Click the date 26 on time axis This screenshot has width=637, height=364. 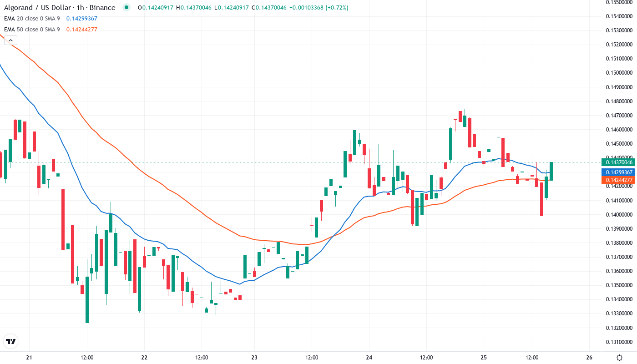click(x=589, y=358)
